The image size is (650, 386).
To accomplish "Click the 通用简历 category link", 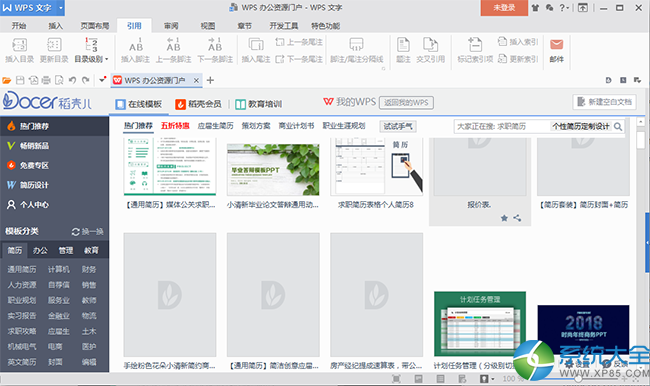I will 22,269.
